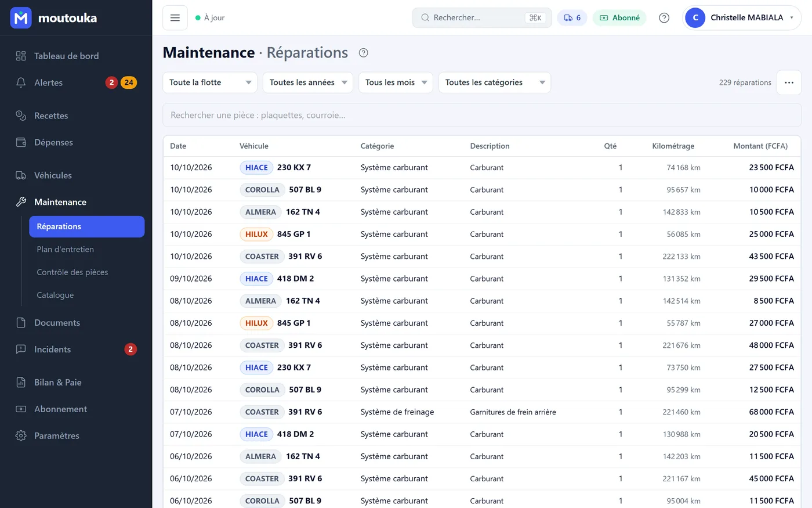Click the Rechercher une pièce search box
The image size is (812, 508).
(482, 115)
